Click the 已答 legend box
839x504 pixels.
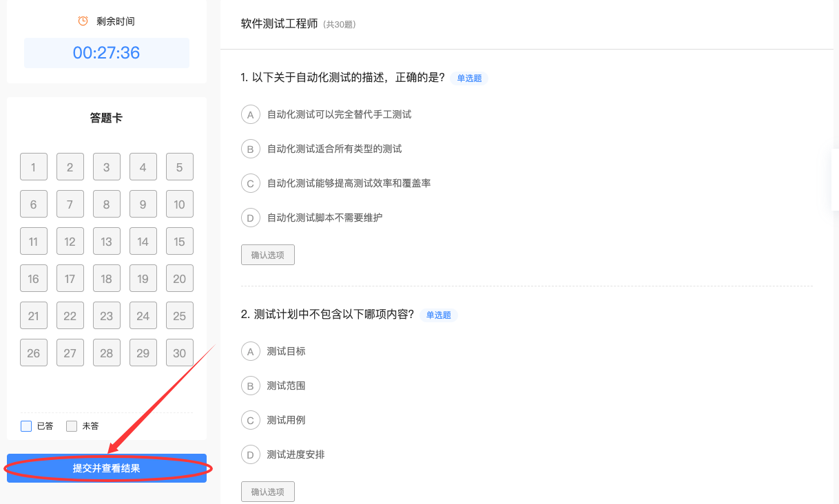(x=26, y=426)
